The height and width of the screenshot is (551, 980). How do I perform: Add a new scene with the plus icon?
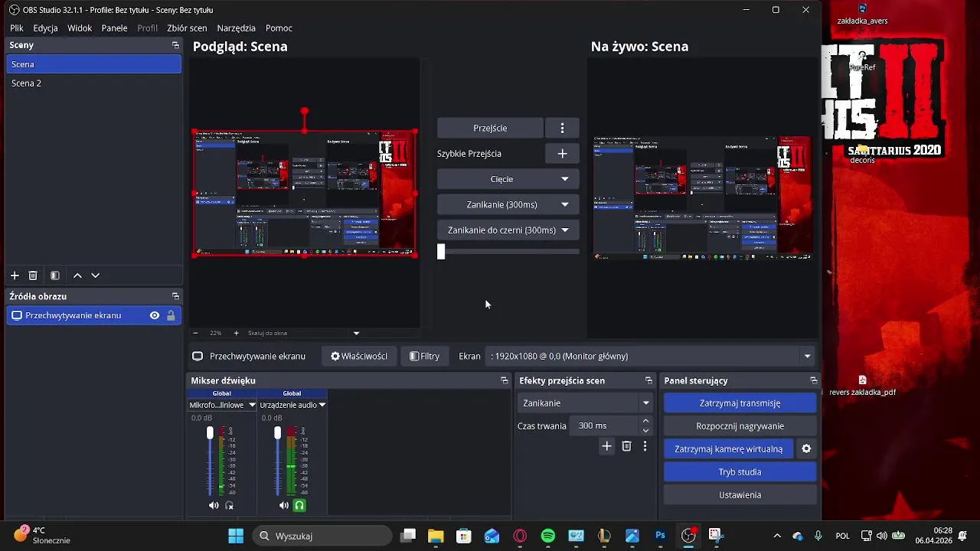coord(15,275)
